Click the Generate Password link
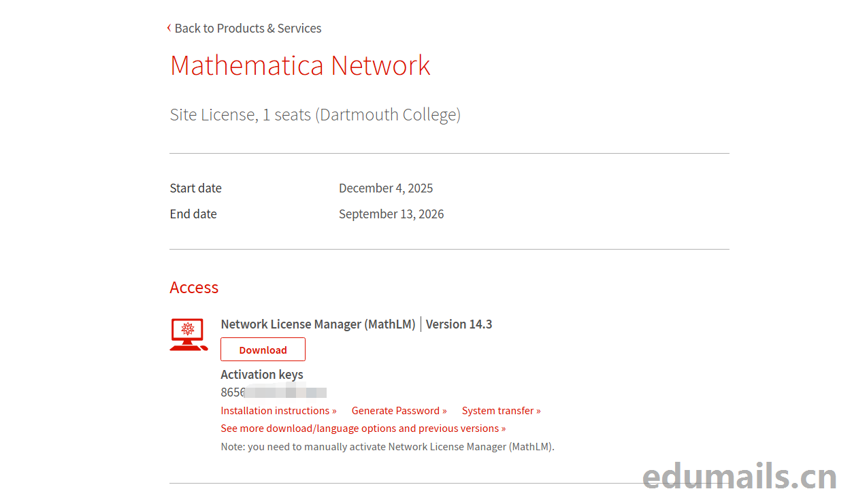Viewport: 852px width, 504px height. tap(399, 411)
